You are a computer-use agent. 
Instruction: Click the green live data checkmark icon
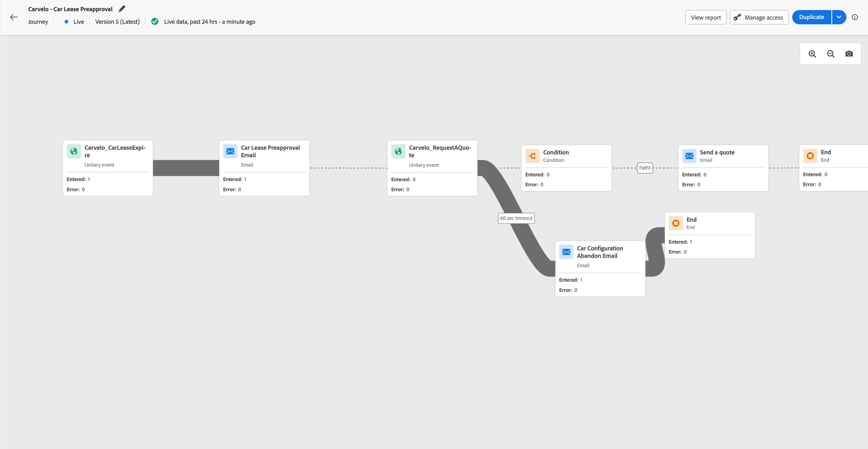pos(155,22)
